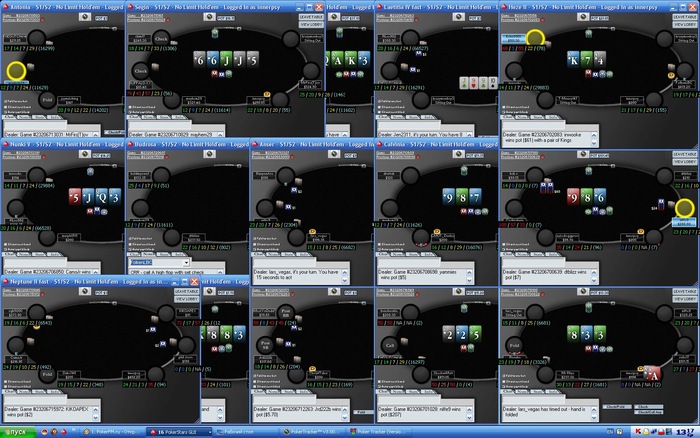The width and height of the screenshot is (700, 438).
Task: Open hand replayer icon in Anser table
Action: click(333, 154)
